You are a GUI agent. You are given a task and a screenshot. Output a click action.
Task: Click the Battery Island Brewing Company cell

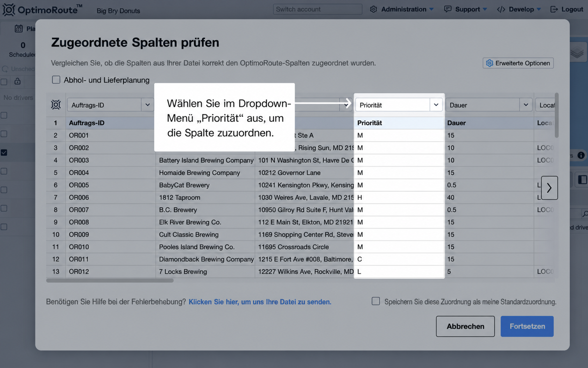(x=205, y=160)
